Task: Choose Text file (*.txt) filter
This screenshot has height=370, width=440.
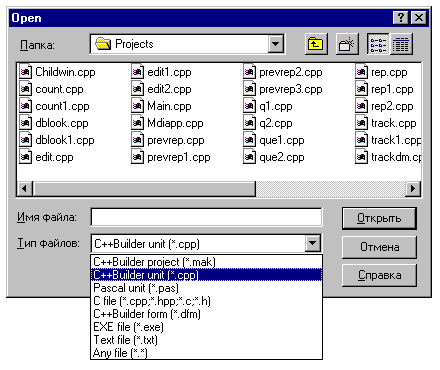Action: pyautogui.click(x=206, y=340)
